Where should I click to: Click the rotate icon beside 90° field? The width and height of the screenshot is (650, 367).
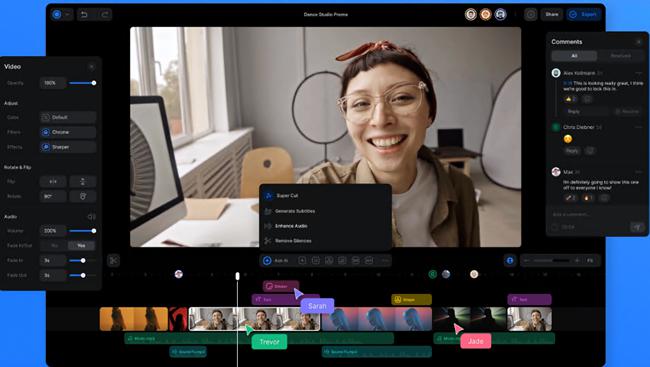coord(82,196)
